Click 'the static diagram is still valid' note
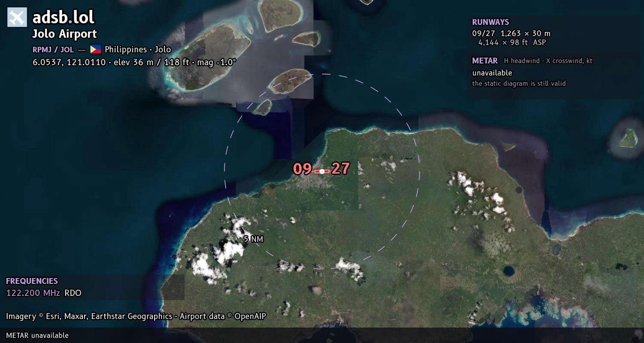Screen dimensions: 644x343 point(519,83)
